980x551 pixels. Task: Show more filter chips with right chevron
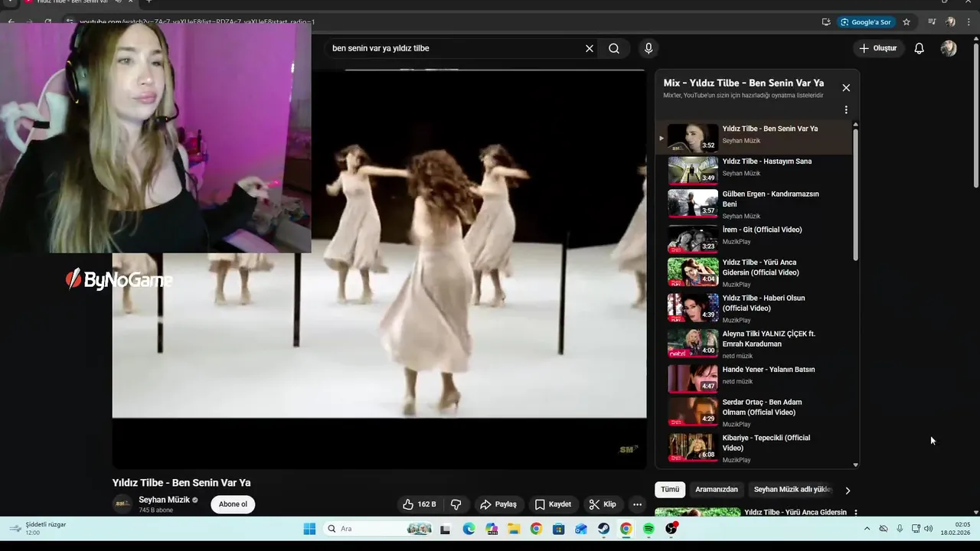coord(848,491)
